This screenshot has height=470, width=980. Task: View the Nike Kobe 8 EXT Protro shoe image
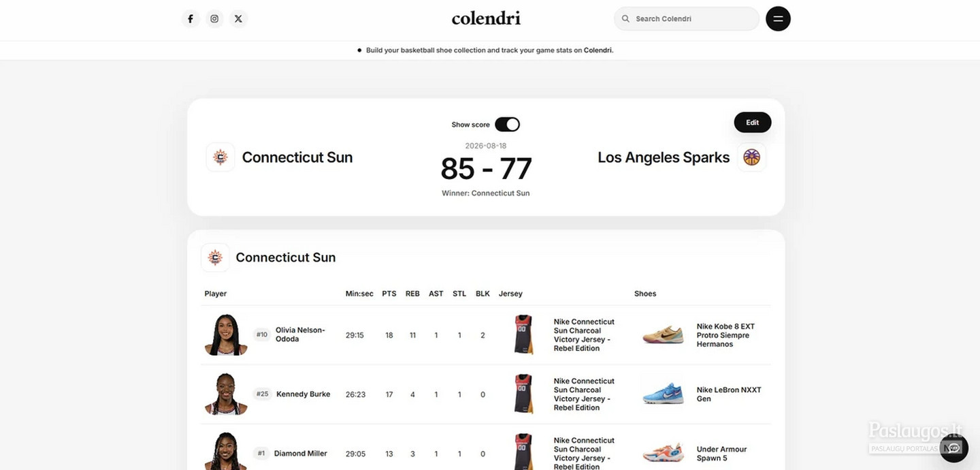point(663,334)
